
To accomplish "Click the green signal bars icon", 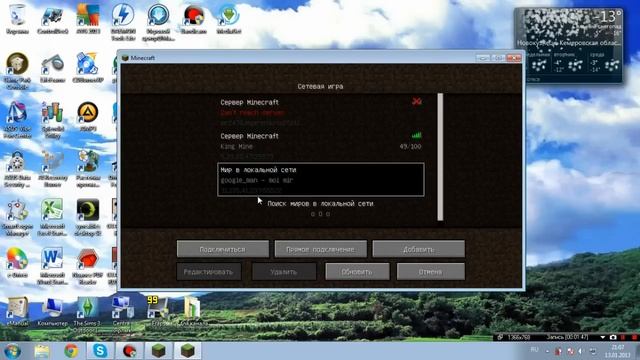I will coord(416,135).
